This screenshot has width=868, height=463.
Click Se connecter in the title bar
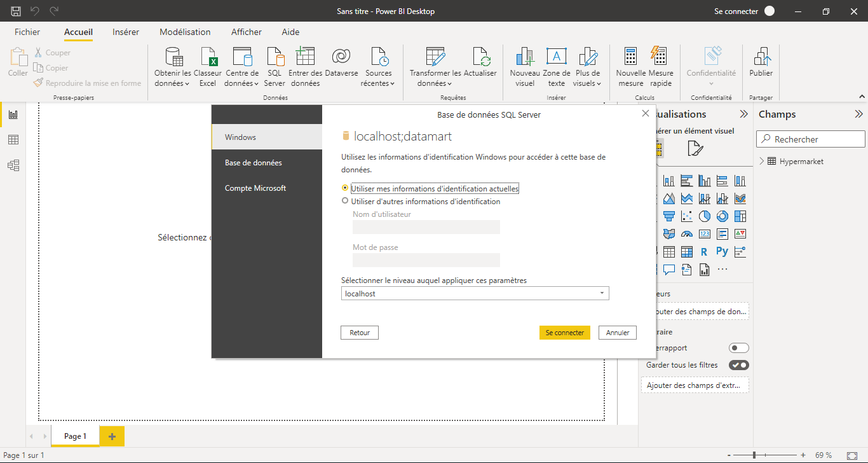736,11
